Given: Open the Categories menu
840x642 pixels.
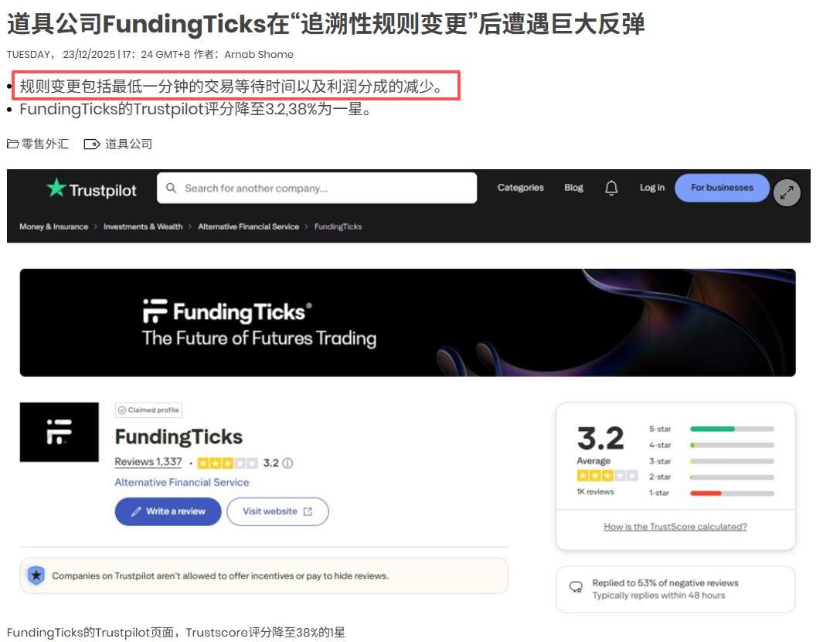Looking at the screenshot, I should [x=520, y=188].
